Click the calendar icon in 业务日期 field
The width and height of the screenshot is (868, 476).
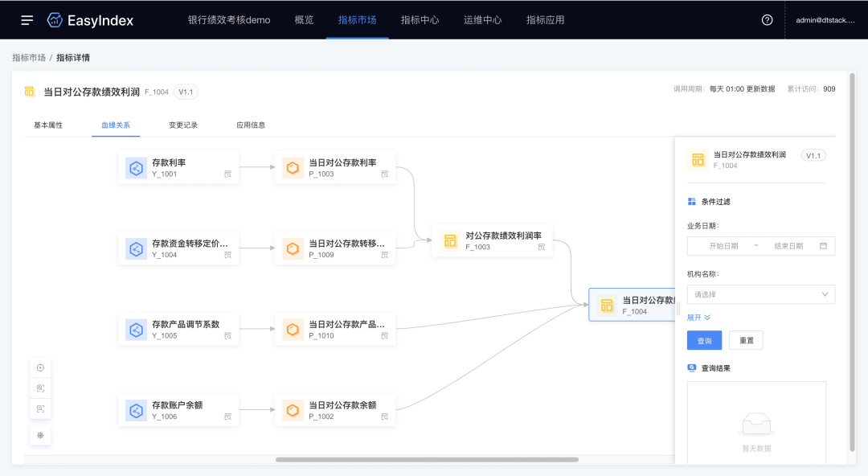point(823,246)
